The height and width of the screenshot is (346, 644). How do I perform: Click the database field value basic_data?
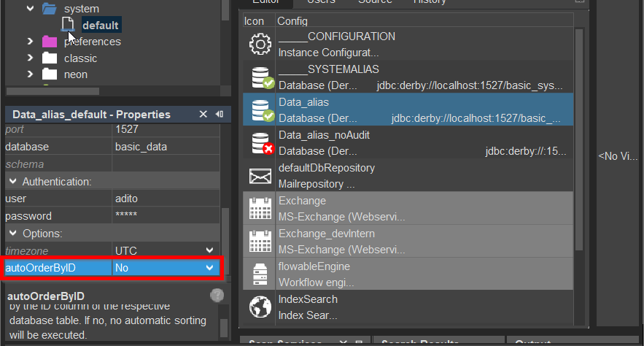pos(141,147)
